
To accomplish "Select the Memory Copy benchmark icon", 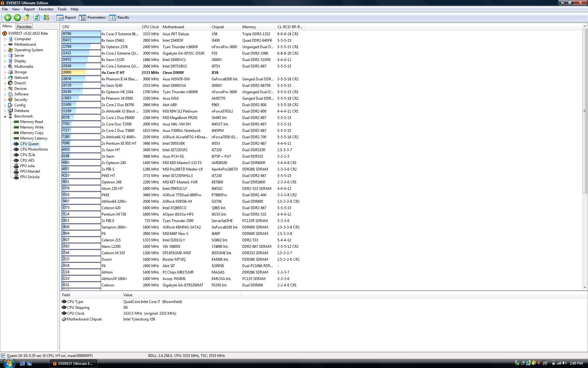I will click(x=16, y=133).
